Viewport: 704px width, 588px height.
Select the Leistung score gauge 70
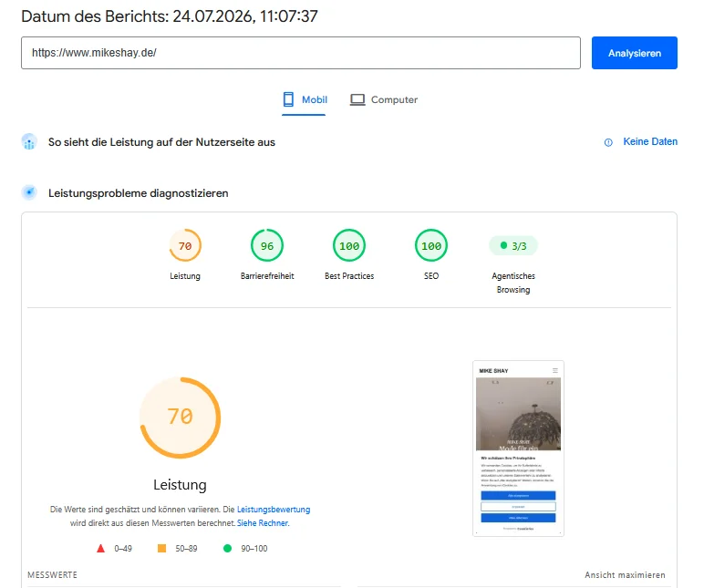coord(185,245)
